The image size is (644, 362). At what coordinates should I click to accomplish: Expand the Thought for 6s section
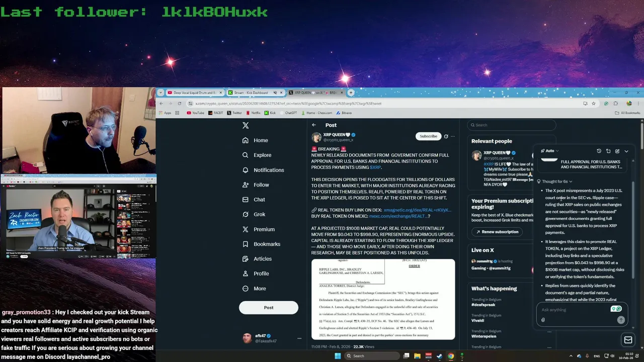(x=554, y=182)
